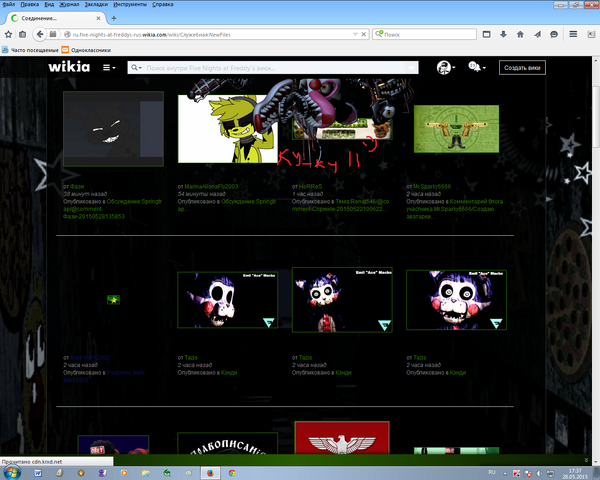The height and width of the screenshot is (480, 600).
Task: Open the red eagle flag thumbnail
Action: (342, 438)
